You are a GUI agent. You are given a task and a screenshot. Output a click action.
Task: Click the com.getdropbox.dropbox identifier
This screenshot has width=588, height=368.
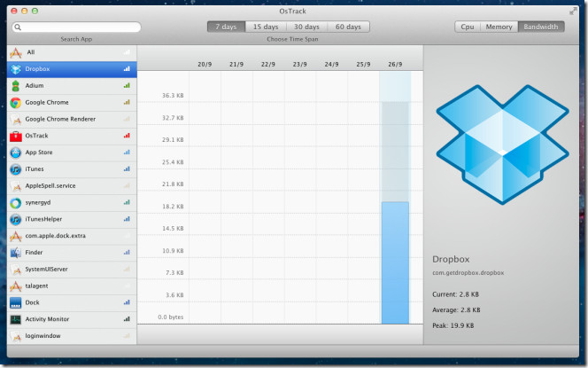pos(468,272)
